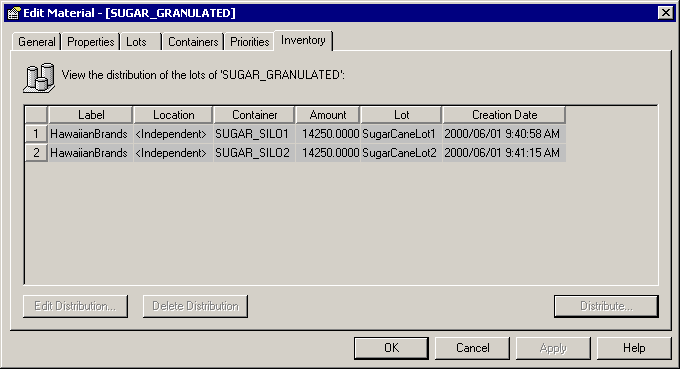Viewport: 680px width, 369px height.
Task: Click the Delete Distribution button
Action: (x=195, y=306)
